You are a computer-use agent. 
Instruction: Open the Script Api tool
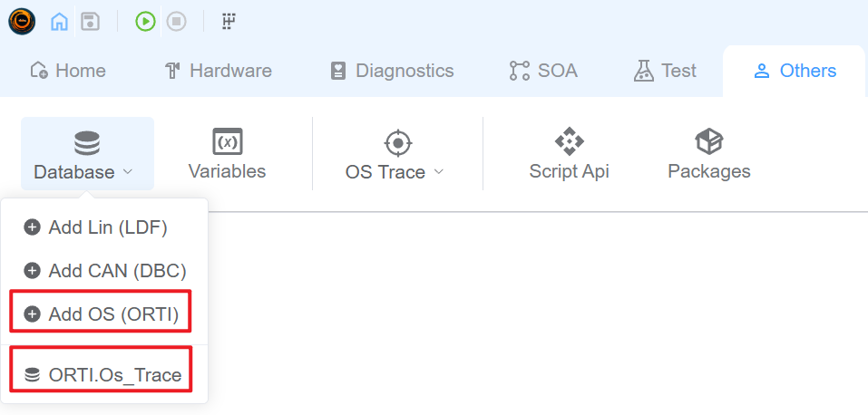pos(569,154)
